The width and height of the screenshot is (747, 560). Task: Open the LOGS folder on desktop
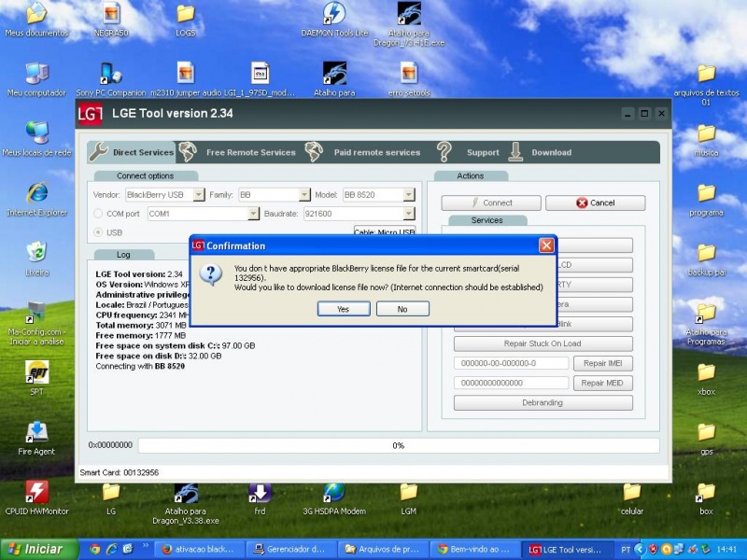click(185, 20)
